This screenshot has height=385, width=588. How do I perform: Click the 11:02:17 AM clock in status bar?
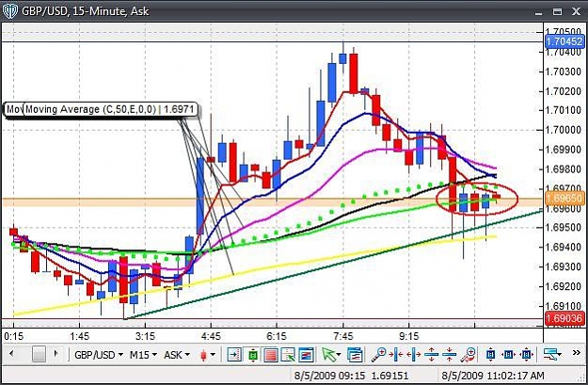[x=517, y=376]
